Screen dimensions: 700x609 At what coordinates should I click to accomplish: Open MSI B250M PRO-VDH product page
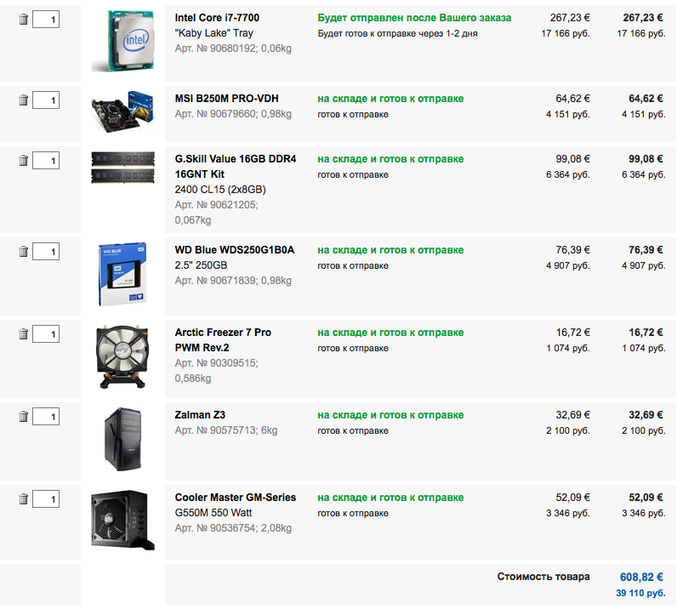click(x=226, y=99)
